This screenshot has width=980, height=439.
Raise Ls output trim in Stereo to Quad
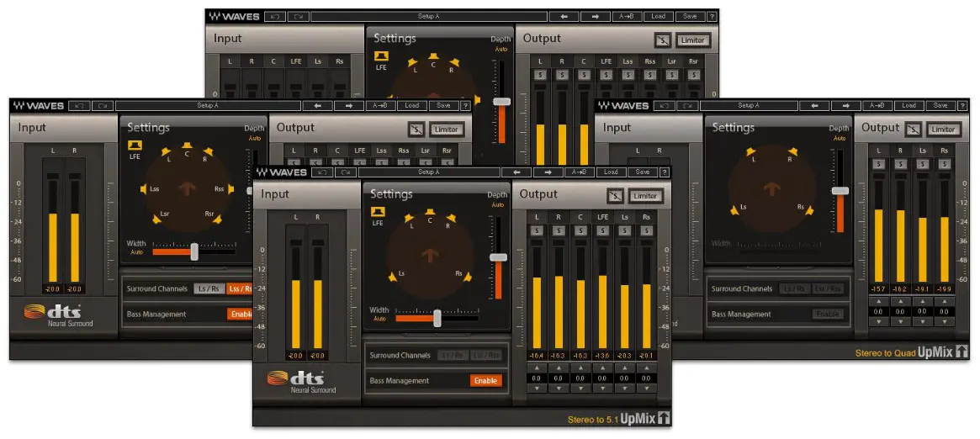pos(923,301)
